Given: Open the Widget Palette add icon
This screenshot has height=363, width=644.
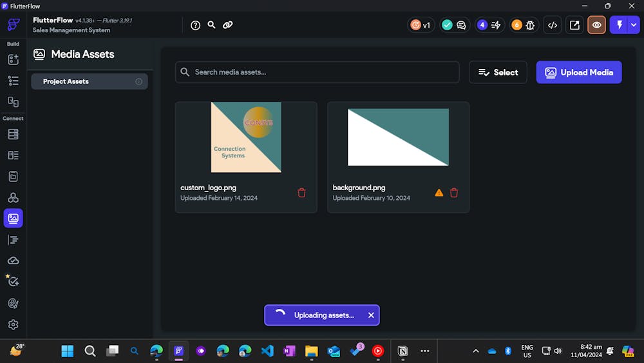Looking at the screenshot, I should pos(13,59).
